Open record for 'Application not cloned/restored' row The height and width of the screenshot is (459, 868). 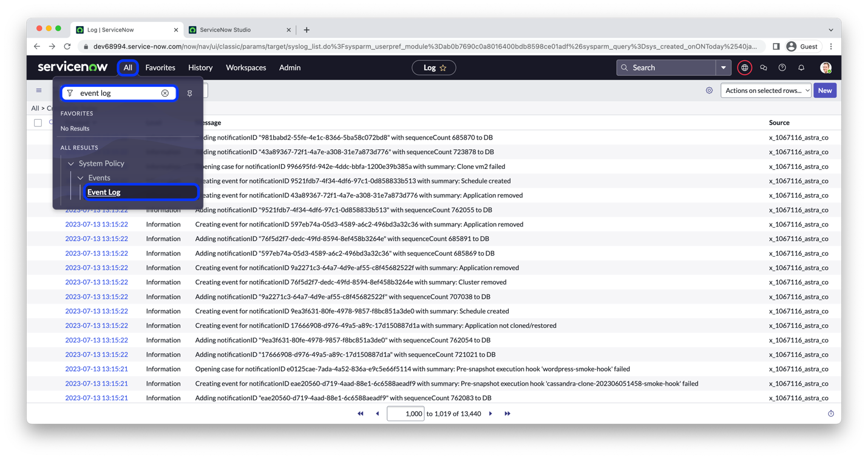[97, 325]
